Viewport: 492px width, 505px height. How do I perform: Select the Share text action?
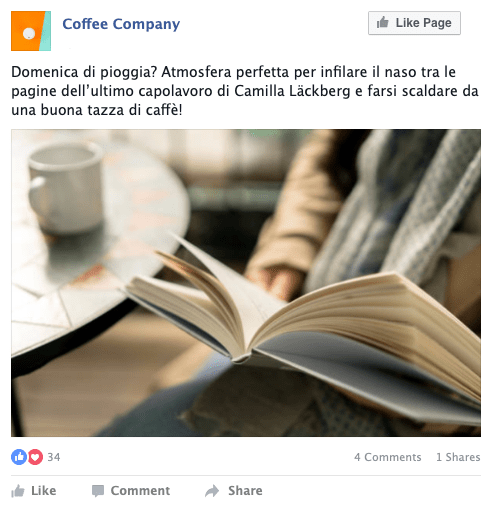[x=245, y=491]
